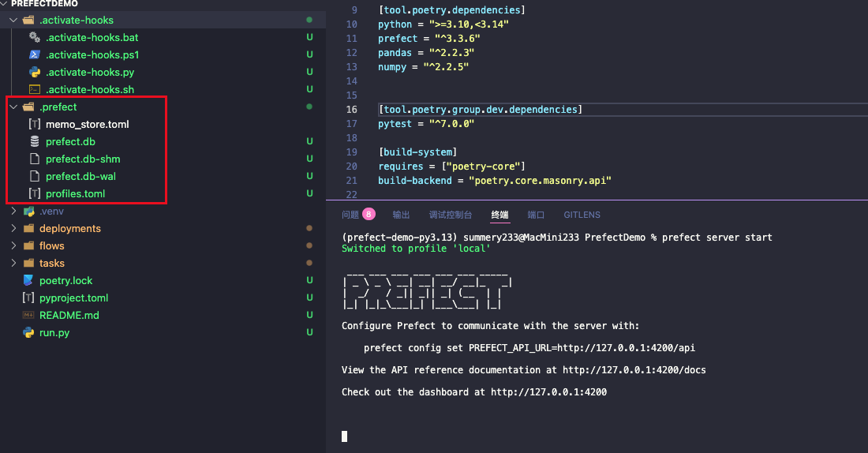Click the tasks folder icon
This screenshot has width=868, height=453.
pyautogui.click(x=28, y=263)
